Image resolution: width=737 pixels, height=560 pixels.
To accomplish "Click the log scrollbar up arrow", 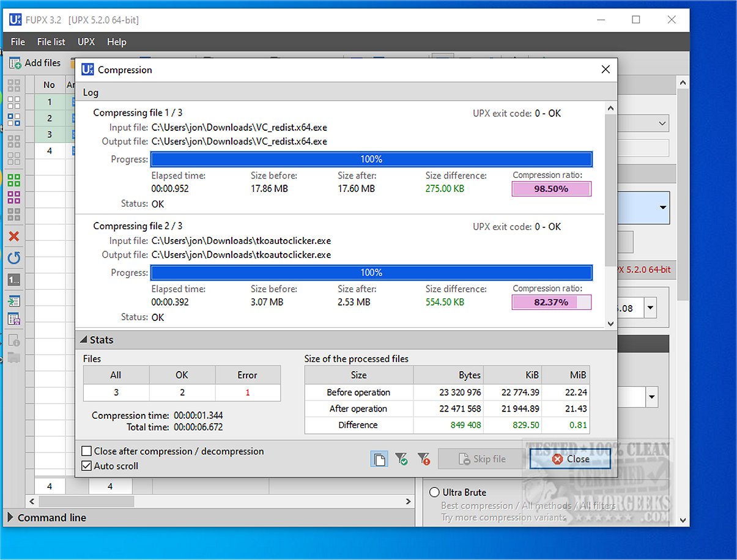I will click(610, 108).
